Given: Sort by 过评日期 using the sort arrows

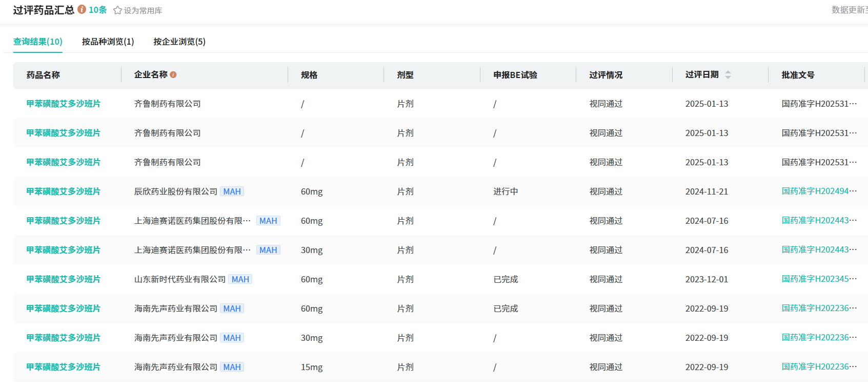Looking at the screenshot, I should [x=728, y=75].
